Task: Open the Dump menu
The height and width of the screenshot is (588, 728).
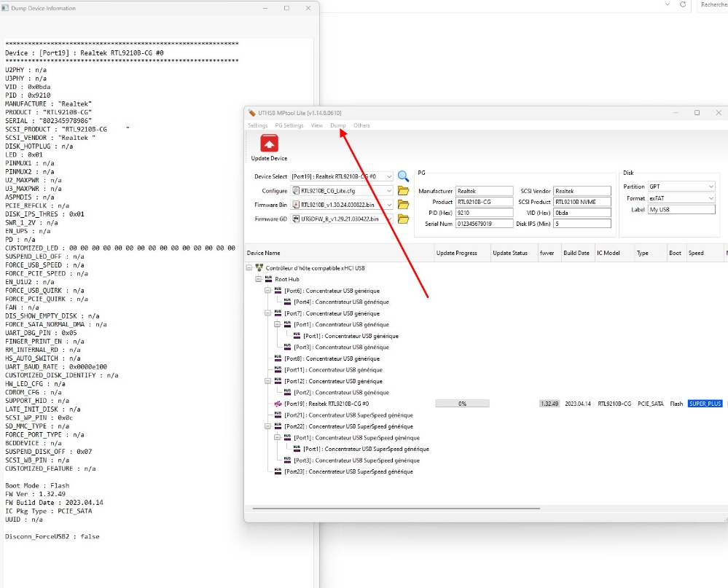Action: pos(338,125)
